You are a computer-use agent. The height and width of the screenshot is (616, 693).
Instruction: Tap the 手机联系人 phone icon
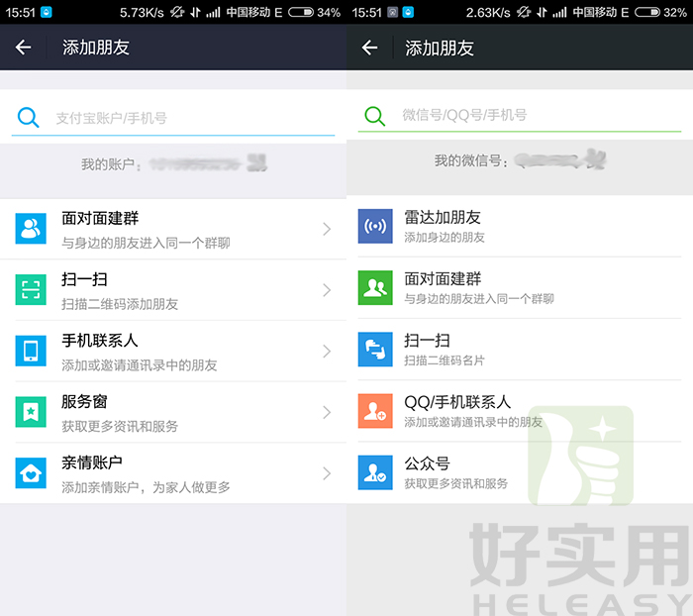pyautogui.click(x=31, y=351)
